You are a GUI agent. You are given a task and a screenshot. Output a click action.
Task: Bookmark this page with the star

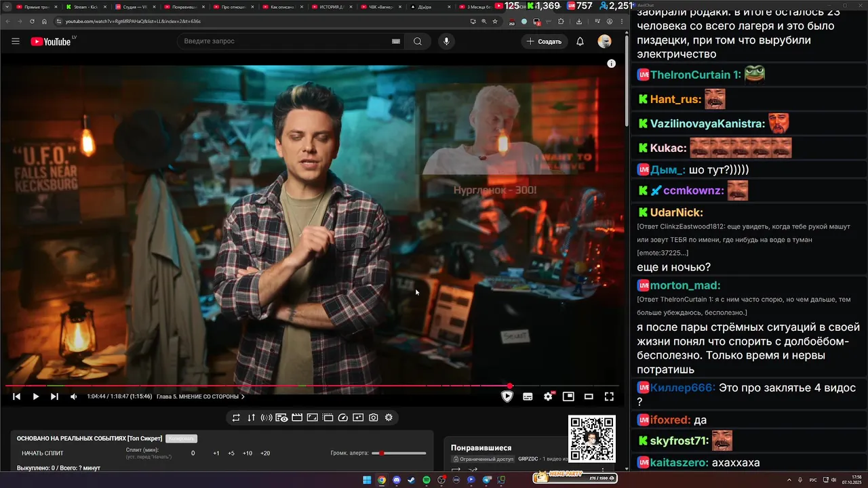pos(495,21)
